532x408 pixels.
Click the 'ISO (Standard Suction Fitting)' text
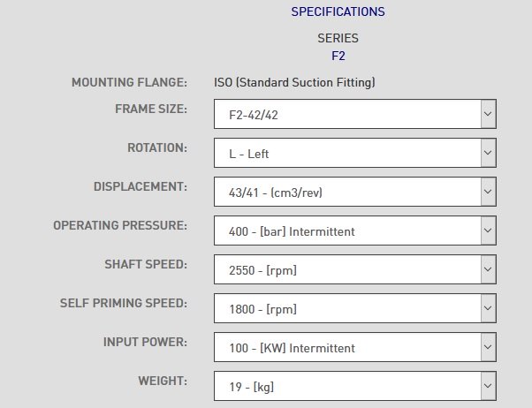point(294,83)
